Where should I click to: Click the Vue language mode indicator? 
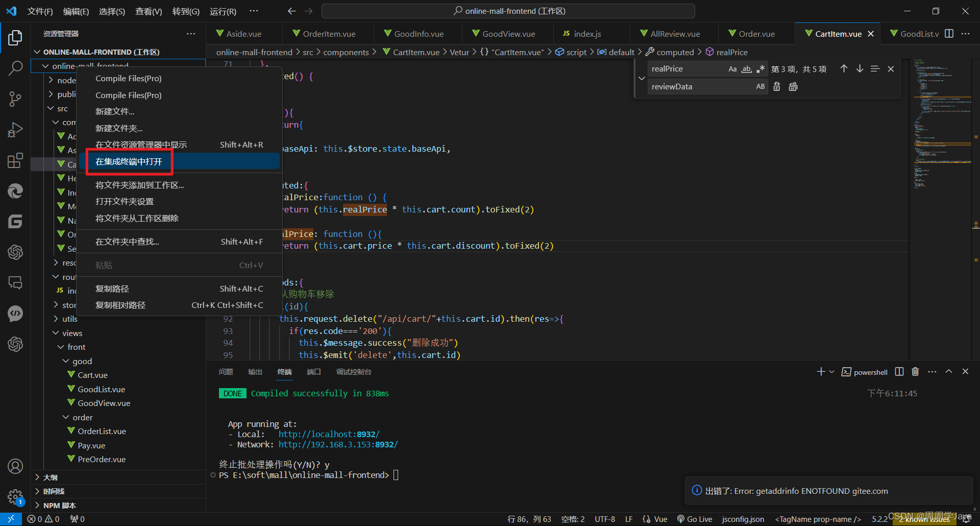click(660, 519)
